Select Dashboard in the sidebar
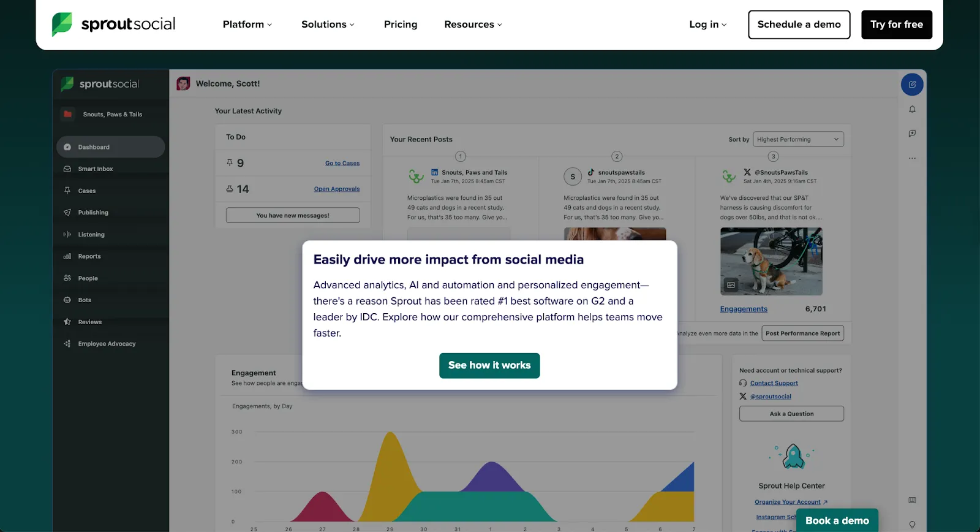 click(111, 147)
